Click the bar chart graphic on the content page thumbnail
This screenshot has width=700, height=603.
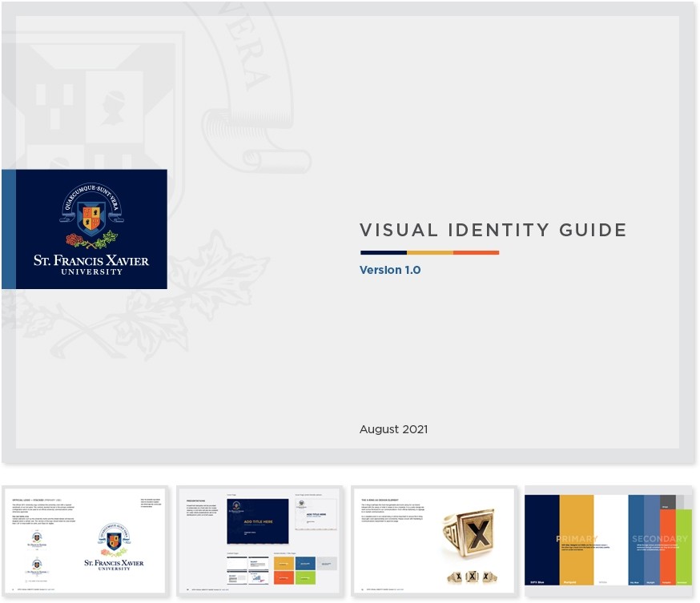point(258,577)
